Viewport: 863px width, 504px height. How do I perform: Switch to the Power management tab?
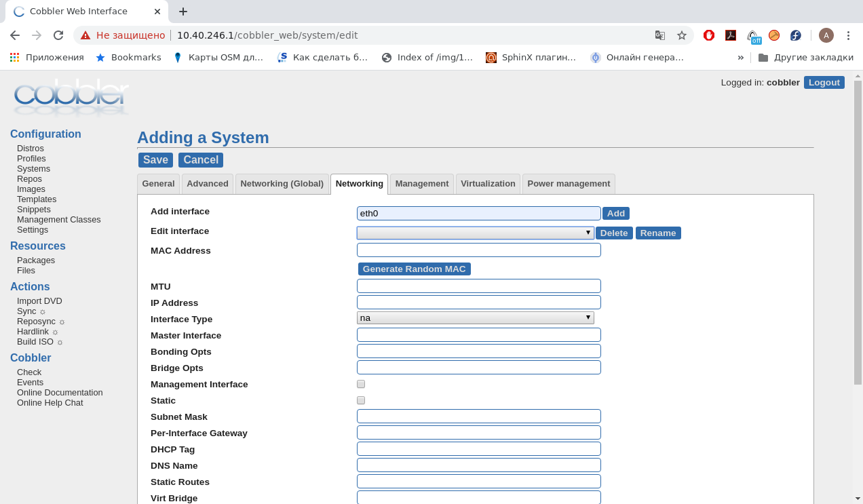pyautogui.click(x=568, y=184)
